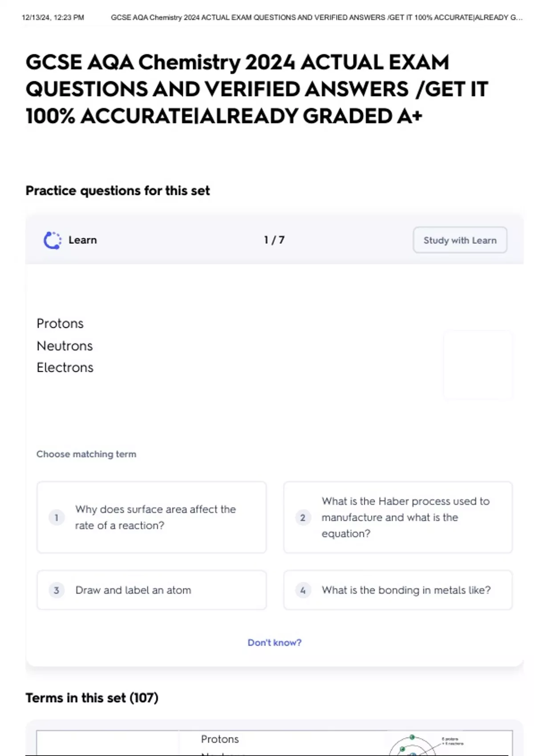Click the number 4 badge
The height and width of the screenshot is (756, 534).
coord(303,590)
